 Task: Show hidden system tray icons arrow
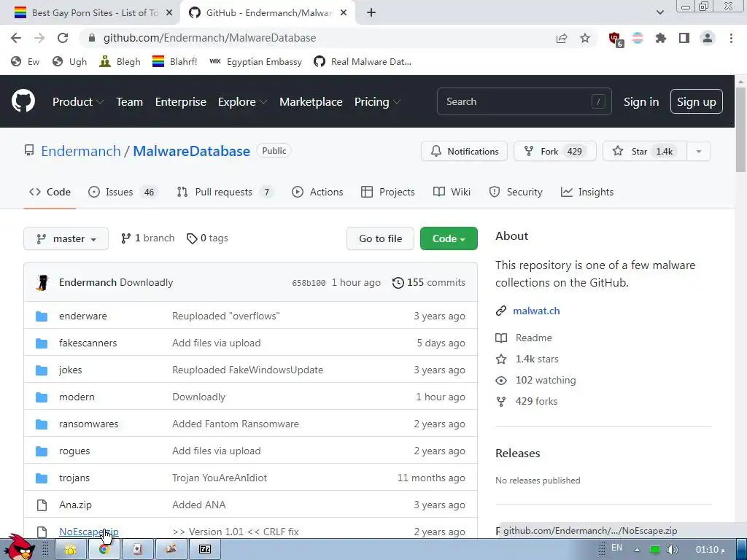point(637,550)
